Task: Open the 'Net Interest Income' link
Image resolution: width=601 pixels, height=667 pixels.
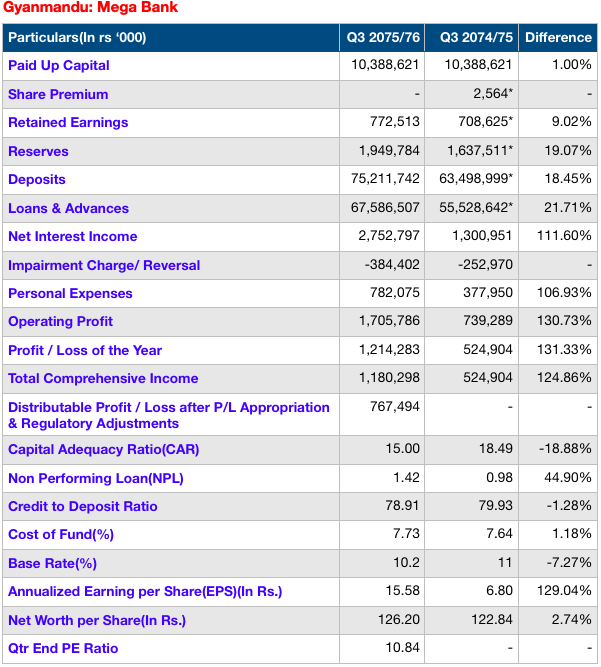Action: (x=73, y=237)
